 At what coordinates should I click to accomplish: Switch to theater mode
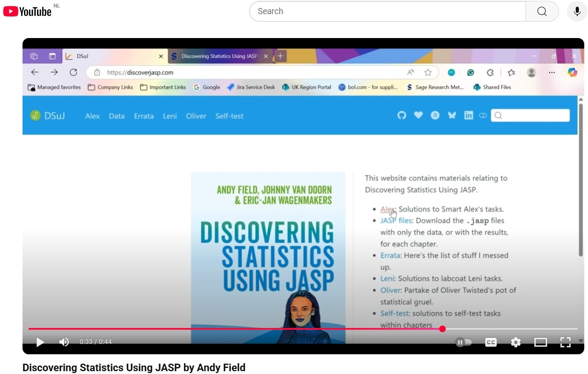tap(541, 342)
